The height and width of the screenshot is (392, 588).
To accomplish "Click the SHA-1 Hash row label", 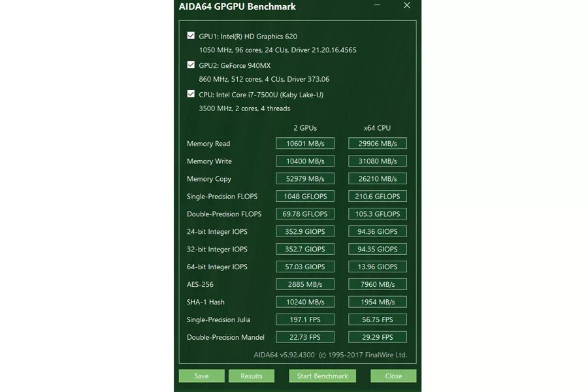I will point(206,302).
